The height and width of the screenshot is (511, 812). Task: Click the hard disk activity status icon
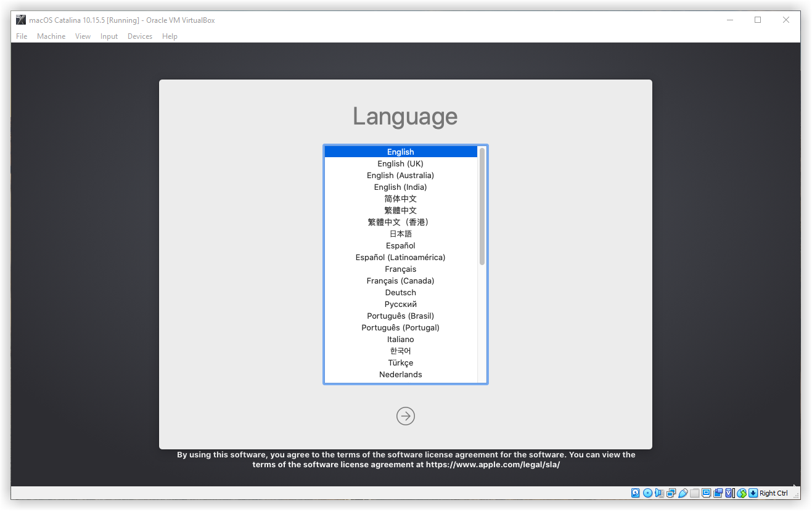click(x=636, y=493)
